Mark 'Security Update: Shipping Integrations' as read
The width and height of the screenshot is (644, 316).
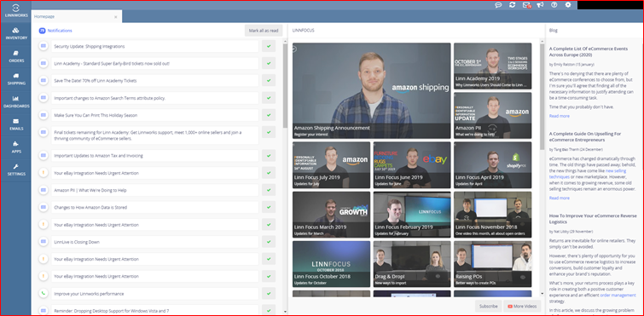click(x=269, y=46)
